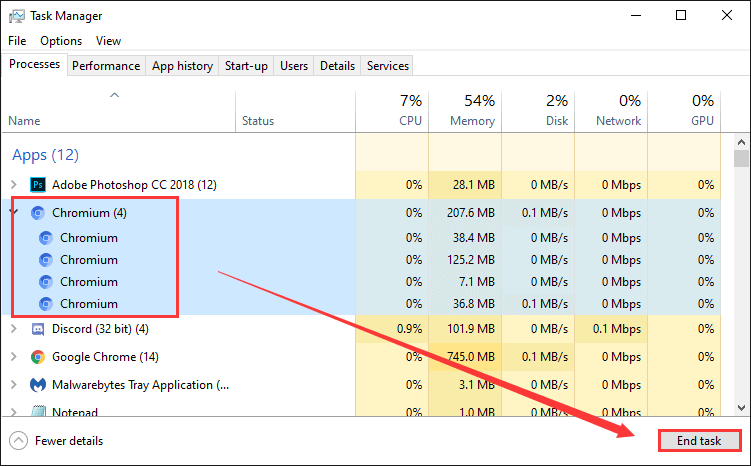Open the File menu
Viewport: 751px width, 466px height.
[17, 41]
